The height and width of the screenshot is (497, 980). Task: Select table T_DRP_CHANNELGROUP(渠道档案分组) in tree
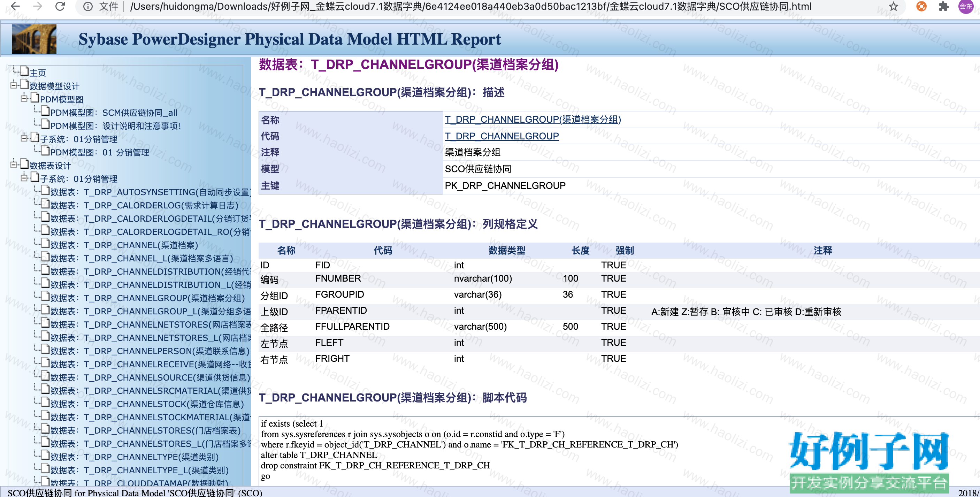(x=148, y=298)
